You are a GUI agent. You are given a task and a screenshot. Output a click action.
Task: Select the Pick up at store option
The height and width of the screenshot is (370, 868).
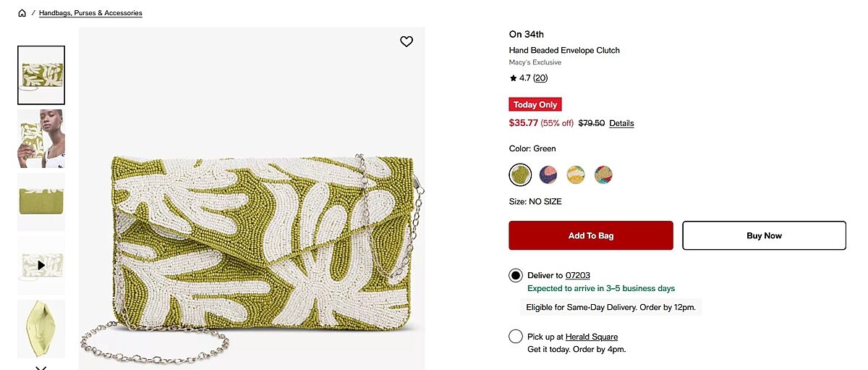click(x=516, y=336)
